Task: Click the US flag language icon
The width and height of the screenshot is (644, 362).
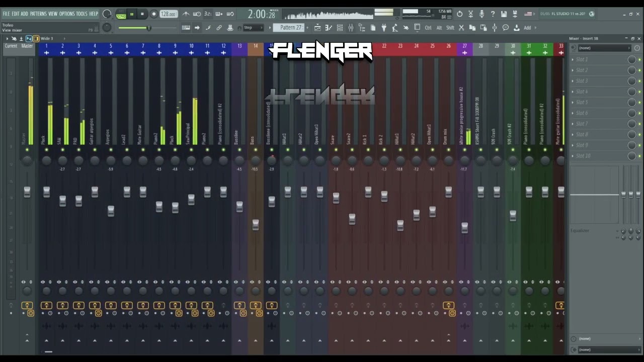Action: (x=528, y=14)
